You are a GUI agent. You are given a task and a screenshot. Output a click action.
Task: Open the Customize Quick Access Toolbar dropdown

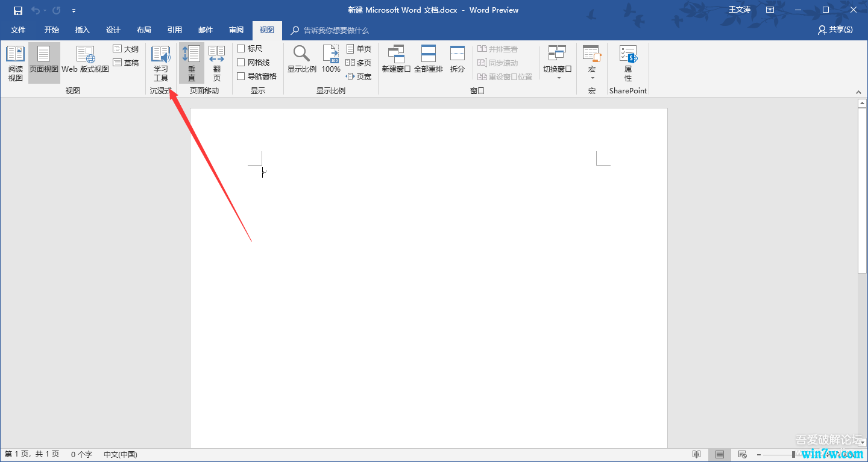[74, 10]
